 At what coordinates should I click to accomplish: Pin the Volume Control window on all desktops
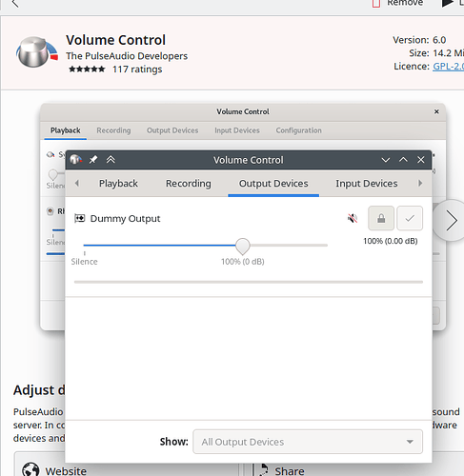coord(93,159)
